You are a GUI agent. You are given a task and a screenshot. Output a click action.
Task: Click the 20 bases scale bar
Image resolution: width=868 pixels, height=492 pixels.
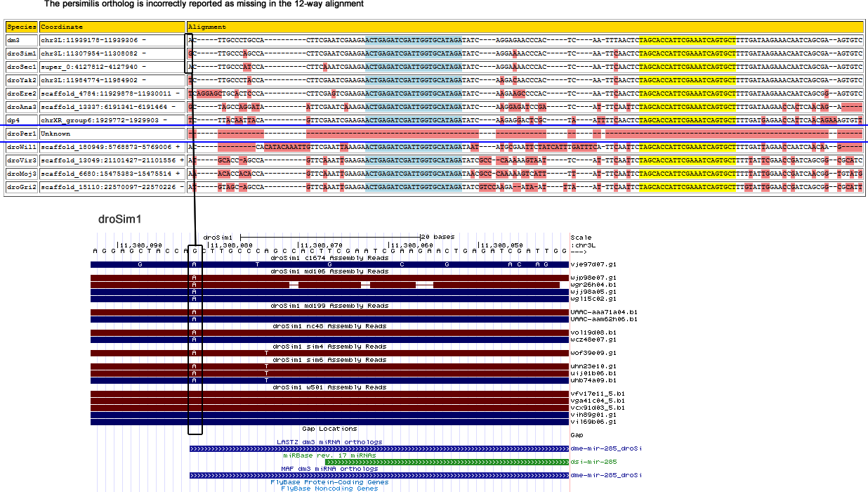tap(330, 238)
